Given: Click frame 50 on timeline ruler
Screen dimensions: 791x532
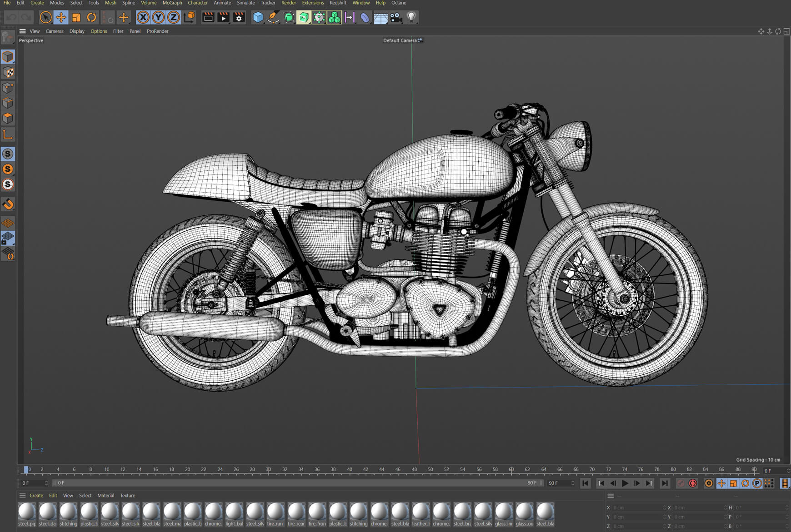Looking at the screenshot, I should [x=430, y=469].
